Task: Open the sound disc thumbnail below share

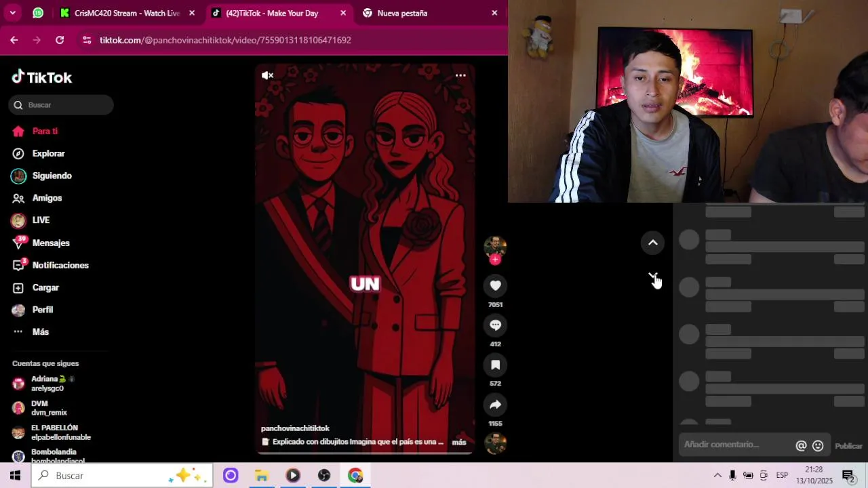Action: [495, 443]
